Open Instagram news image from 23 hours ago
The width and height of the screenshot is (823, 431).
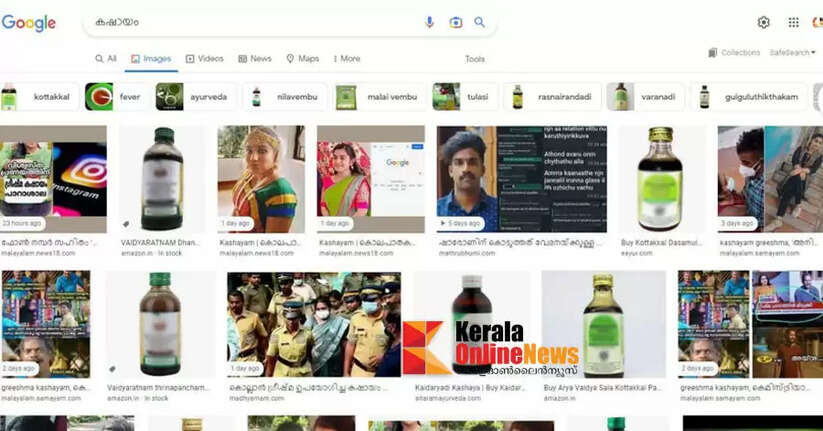tap(53, 179)
